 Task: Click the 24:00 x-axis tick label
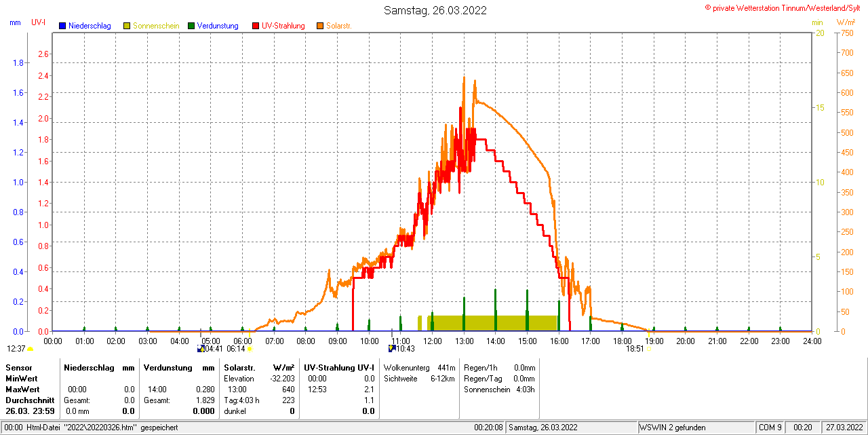pyautogui.click(x=812, y=341)
